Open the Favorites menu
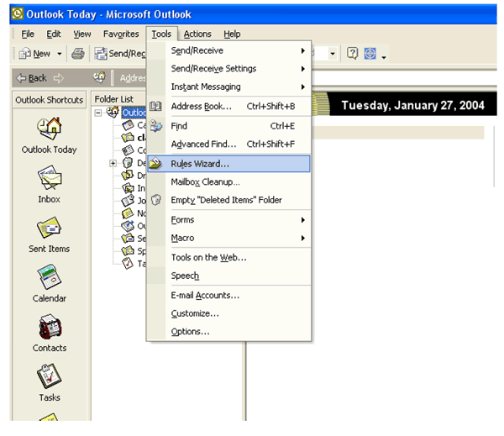 pos(121,34)
